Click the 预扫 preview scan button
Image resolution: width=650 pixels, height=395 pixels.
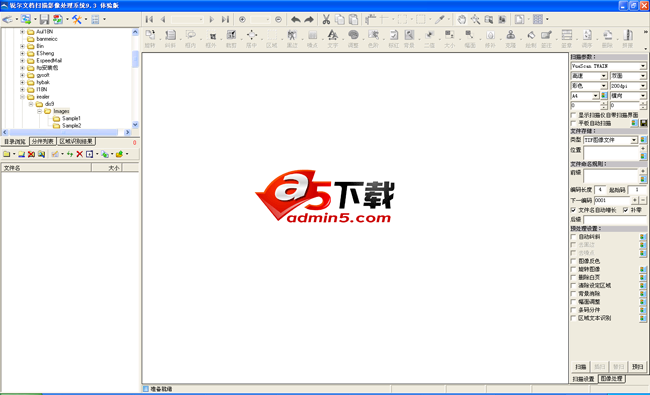click(638, 366)
